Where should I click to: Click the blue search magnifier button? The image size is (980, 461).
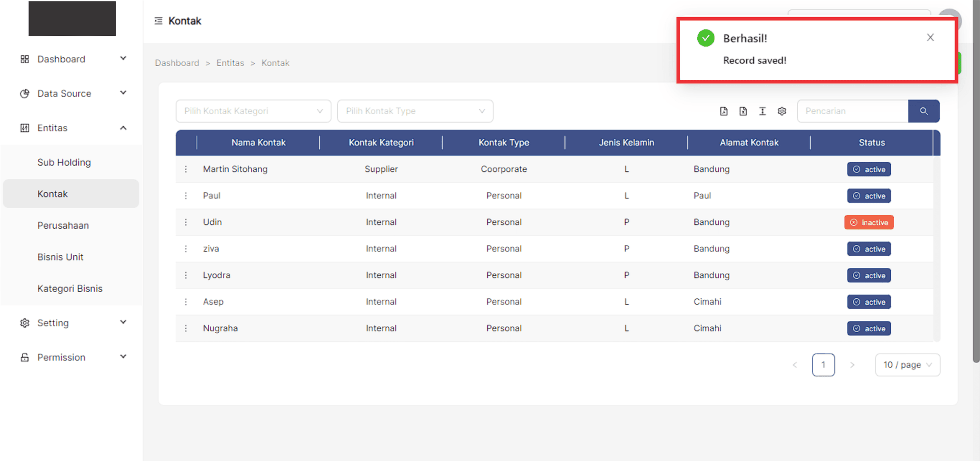(x=924, y=111)
